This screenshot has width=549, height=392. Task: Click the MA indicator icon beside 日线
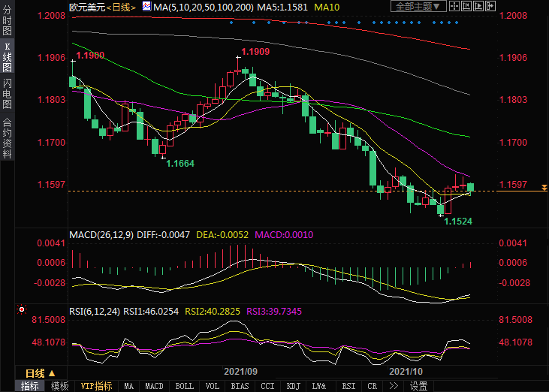pyautogui.click(x=147, y=7)
